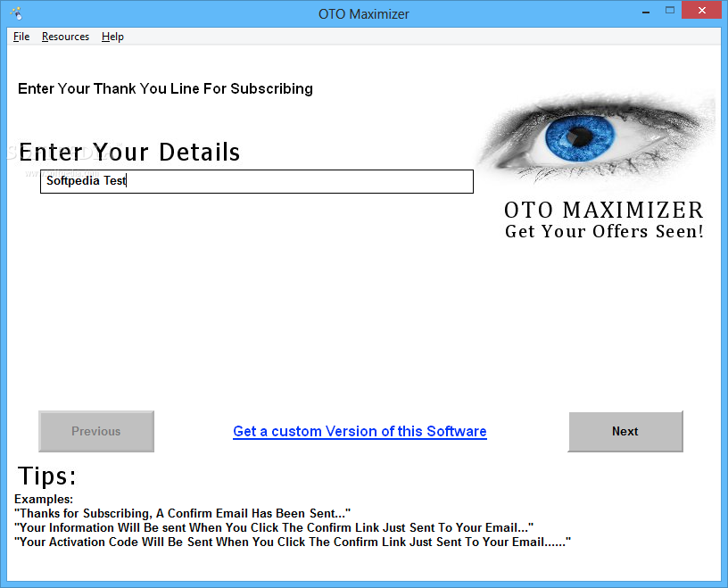Maximize the OTO Maximizer window

pos(669,10)
